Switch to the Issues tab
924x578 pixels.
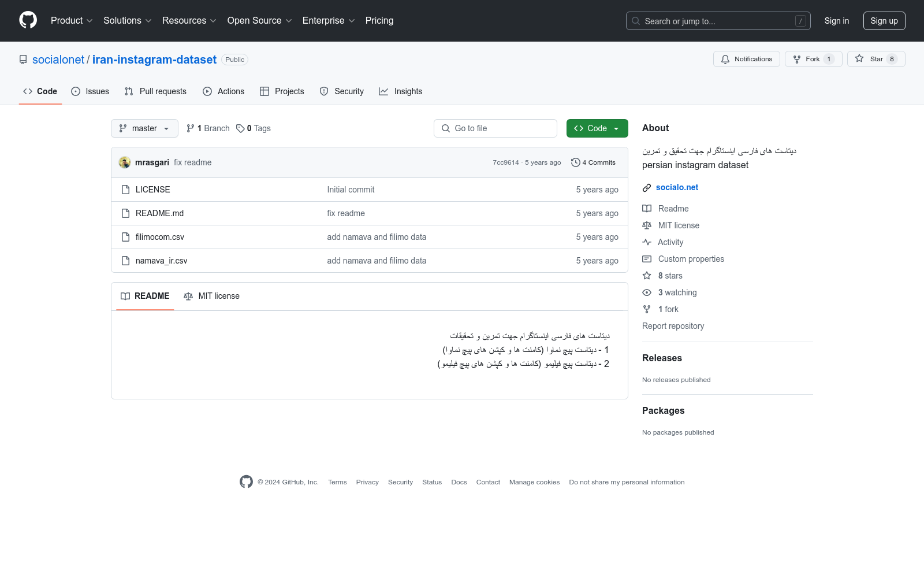click(90, 91)
